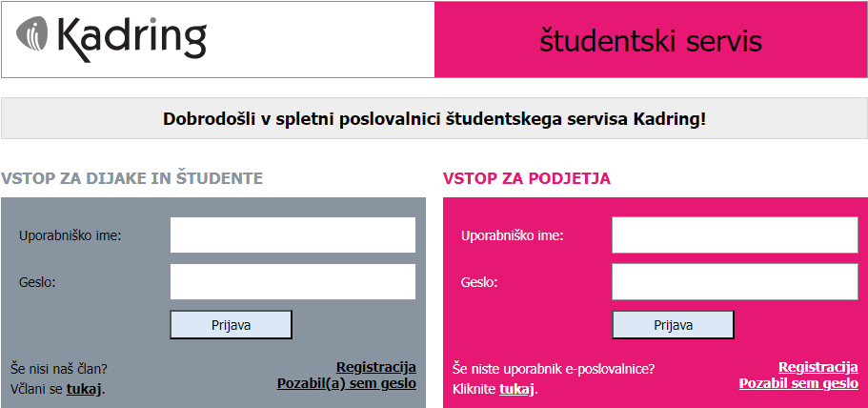This screenshot has width=868, height=408.
Task: Click student Uporabniško ime label
Action: 70,235
